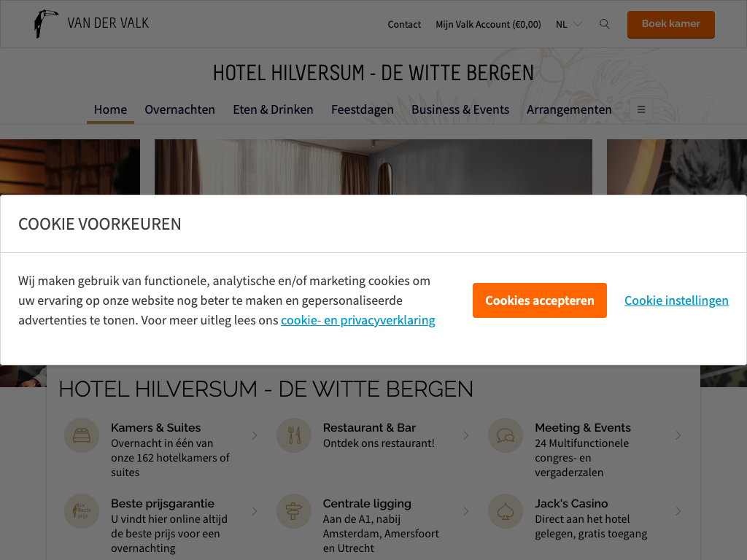Open the Overnachten menu tab

[x=179, y=109]
